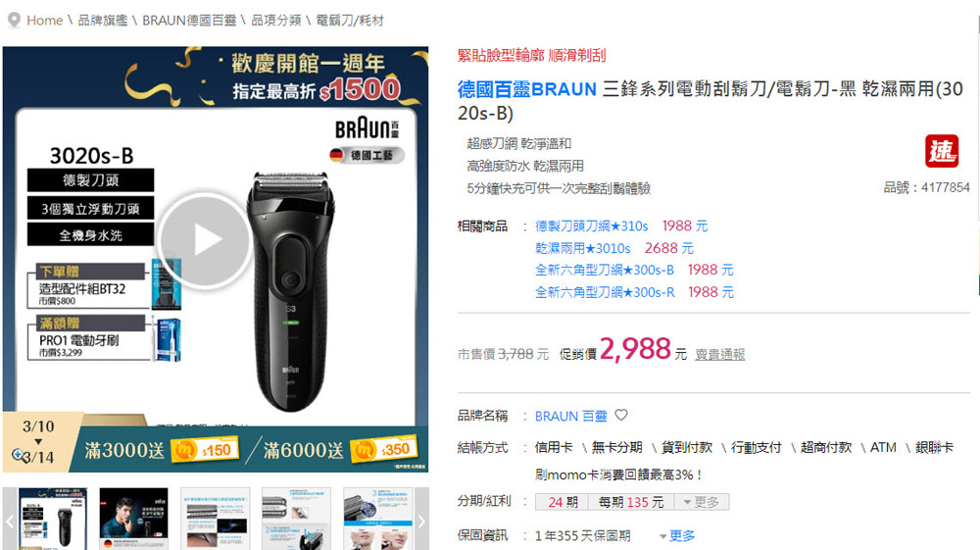Expand 更多 warranty information
This screenshot has height=550, width=980.
pos(677,535)
